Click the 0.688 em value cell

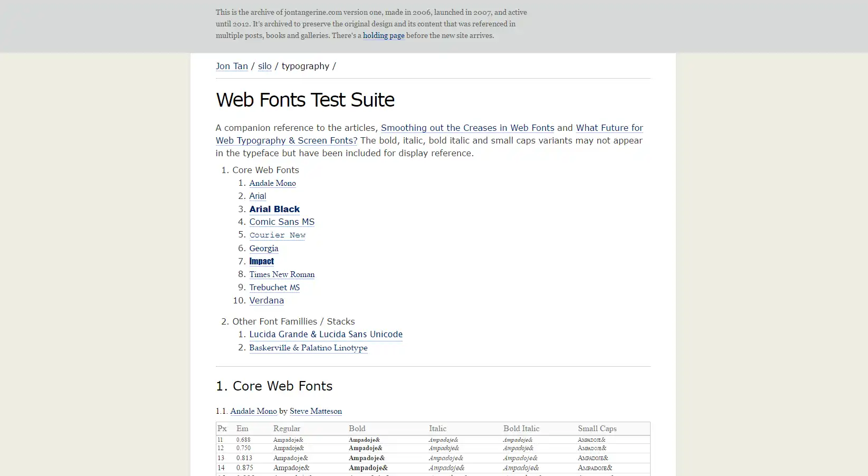[243, 440]
